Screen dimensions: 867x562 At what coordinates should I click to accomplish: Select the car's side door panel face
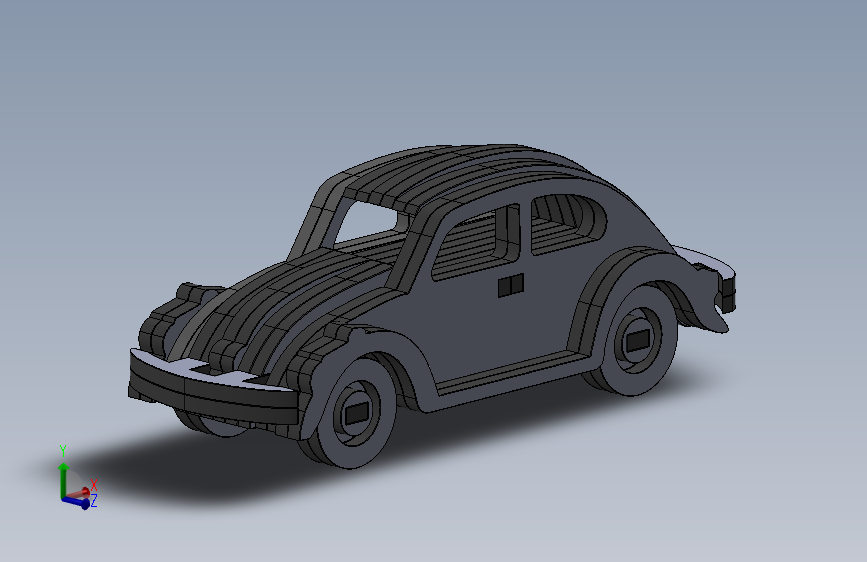pos(487,326)
